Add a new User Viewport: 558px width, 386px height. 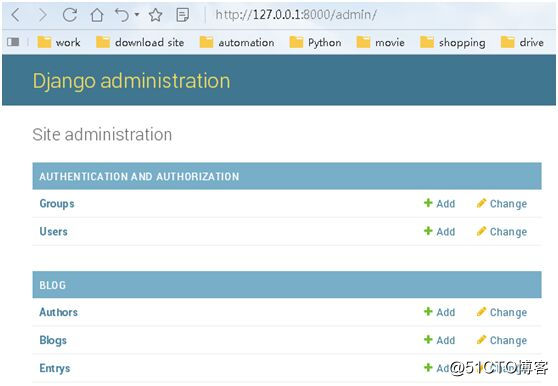click(439, 232)
